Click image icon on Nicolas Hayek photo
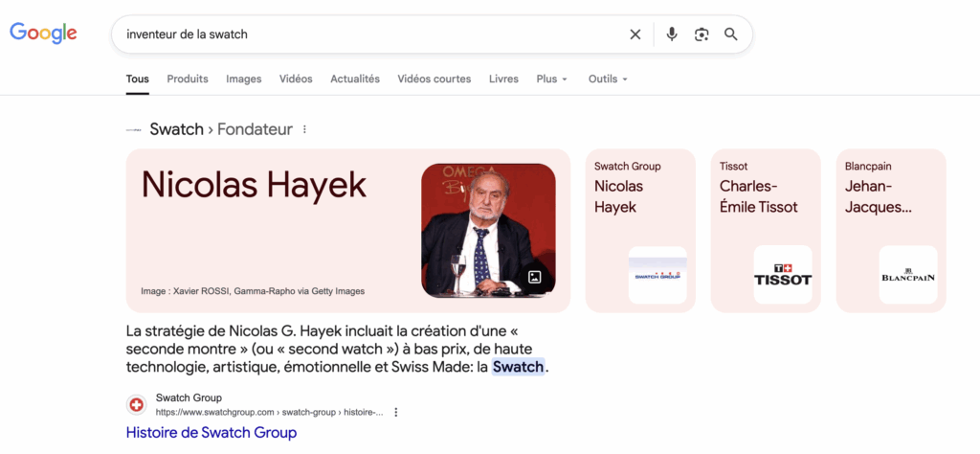This screenshot has width=980, height=454. [534, 277]
